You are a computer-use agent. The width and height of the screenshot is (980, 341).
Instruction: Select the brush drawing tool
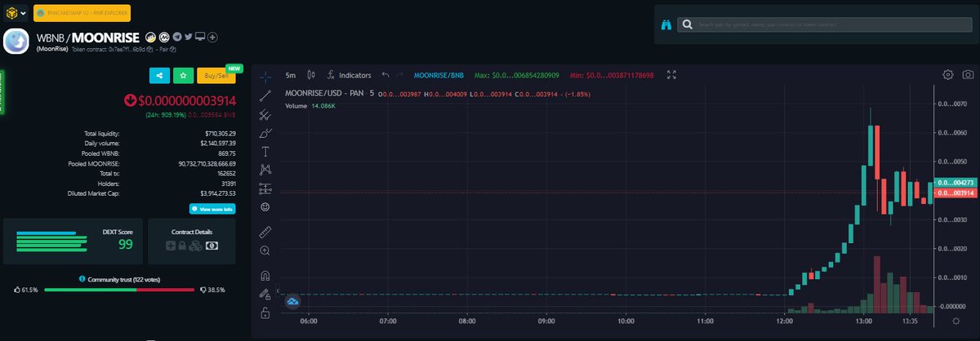(265, 133)
